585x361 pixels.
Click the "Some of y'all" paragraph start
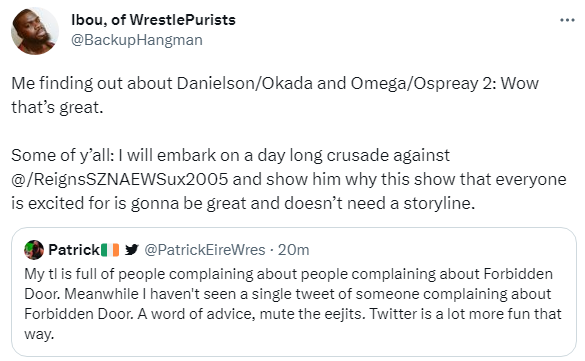pos(63,155)
